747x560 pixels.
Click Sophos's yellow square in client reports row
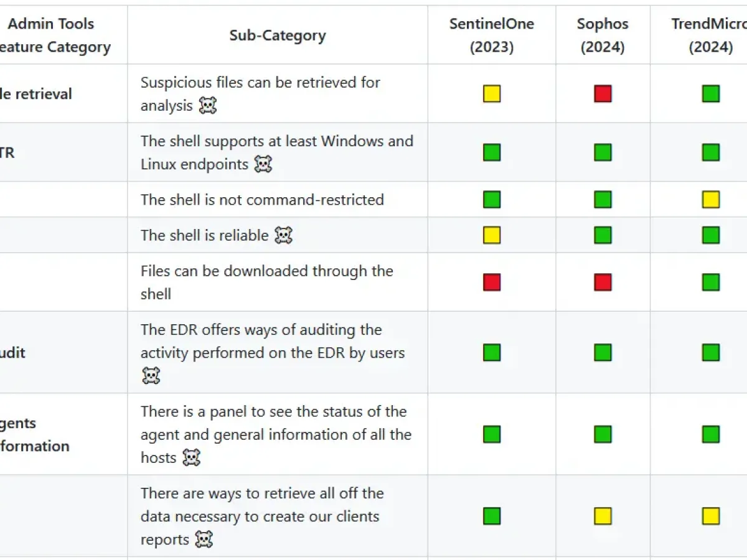point(603,516)
